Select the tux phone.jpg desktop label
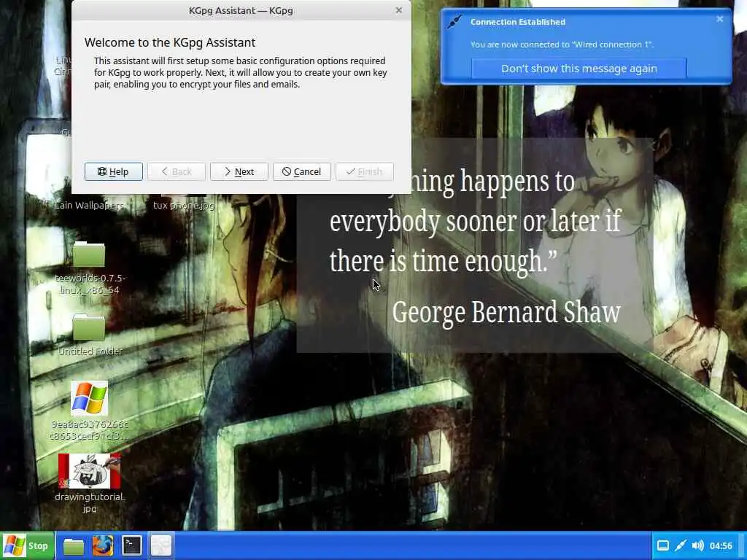Viewport: 747px width, 560px height. pos(183,205)
